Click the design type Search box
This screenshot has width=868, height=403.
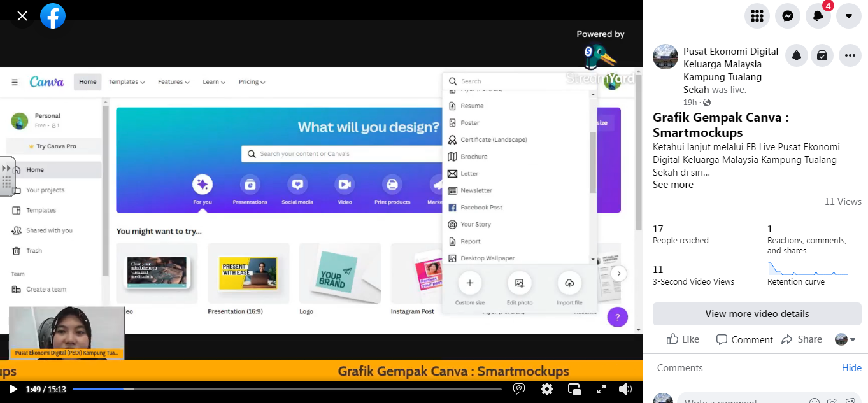pyautogui.click(x=520, y=81)
